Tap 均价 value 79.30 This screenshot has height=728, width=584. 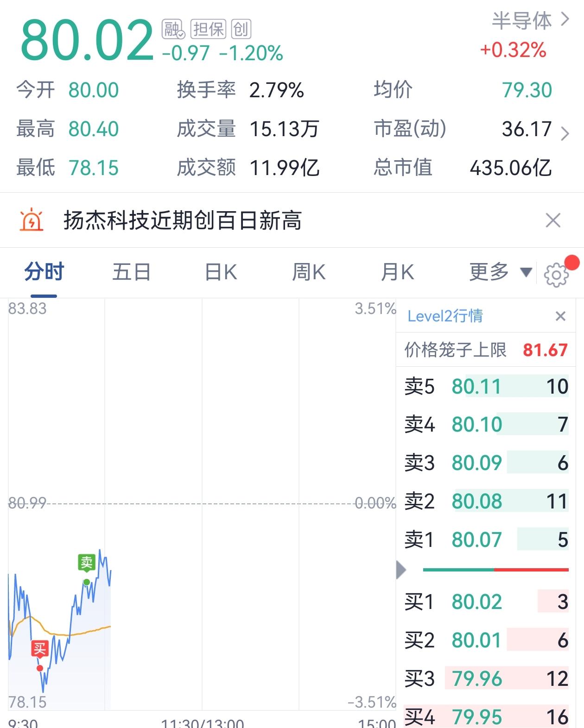pyautogui.click(x=527, y=90)
